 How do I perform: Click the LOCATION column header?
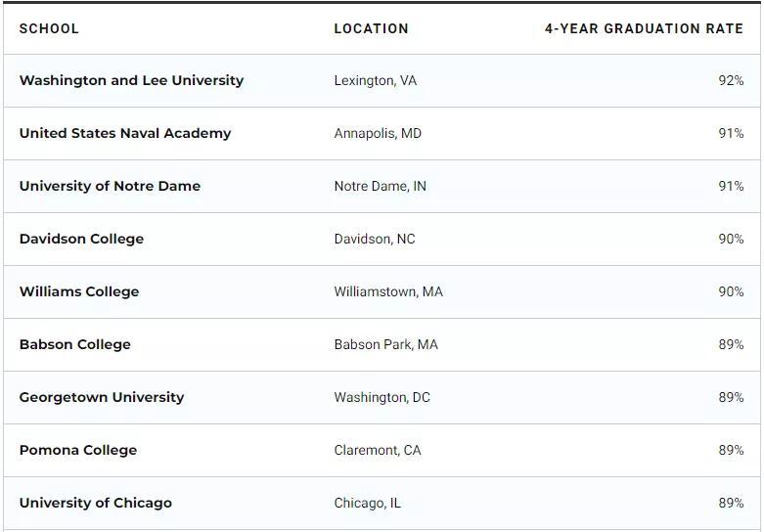click(x=371, y=28)
